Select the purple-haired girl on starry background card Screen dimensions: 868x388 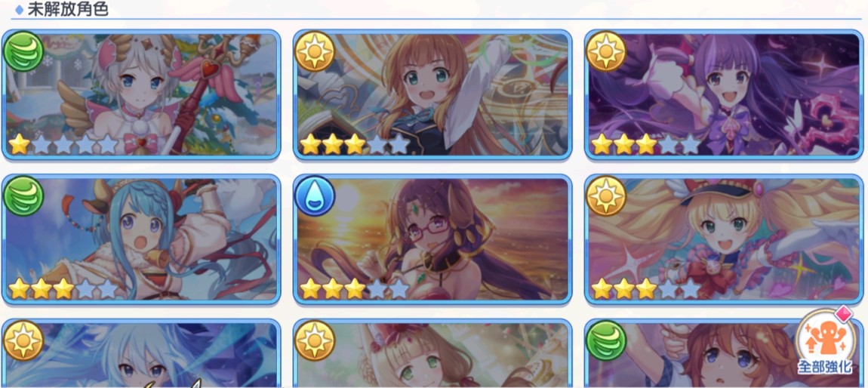(x=724, y=94)
